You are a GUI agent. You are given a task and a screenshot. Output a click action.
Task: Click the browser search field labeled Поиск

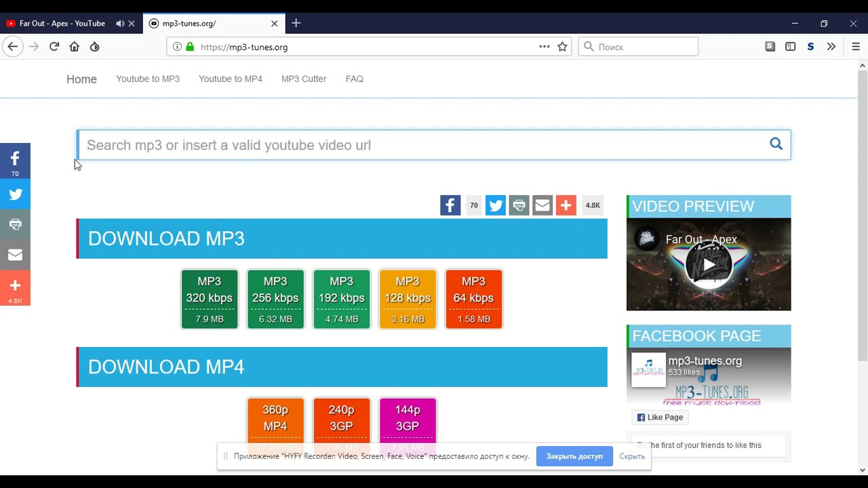pyautogui.click(x=638, y=47)
